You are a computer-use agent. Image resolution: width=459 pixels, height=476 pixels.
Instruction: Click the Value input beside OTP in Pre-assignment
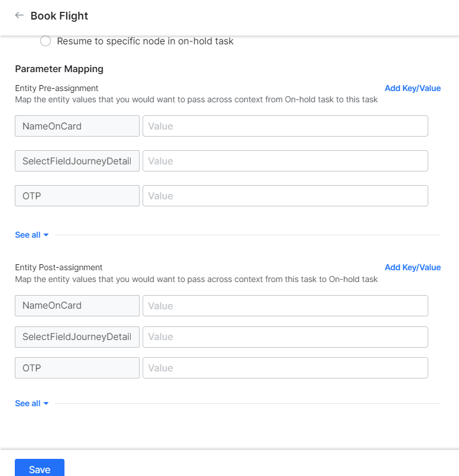click(285, 196)
